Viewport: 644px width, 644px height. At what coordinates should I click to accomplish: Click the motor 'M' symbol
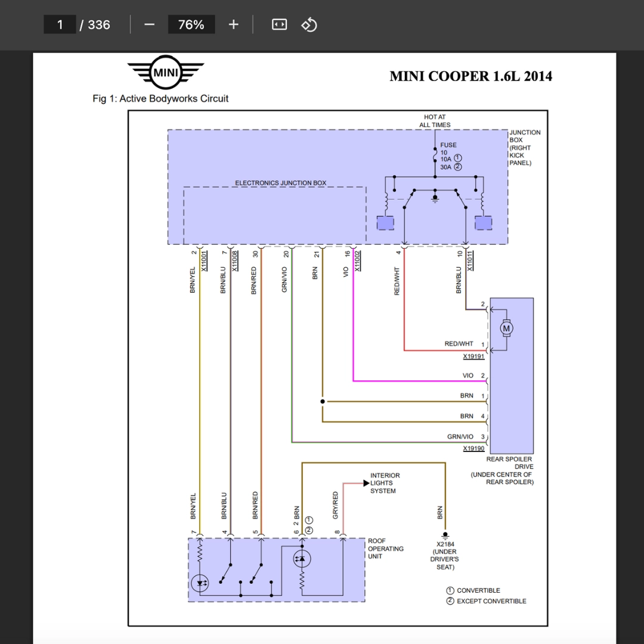pyautogui.click(x=506, y=329)
